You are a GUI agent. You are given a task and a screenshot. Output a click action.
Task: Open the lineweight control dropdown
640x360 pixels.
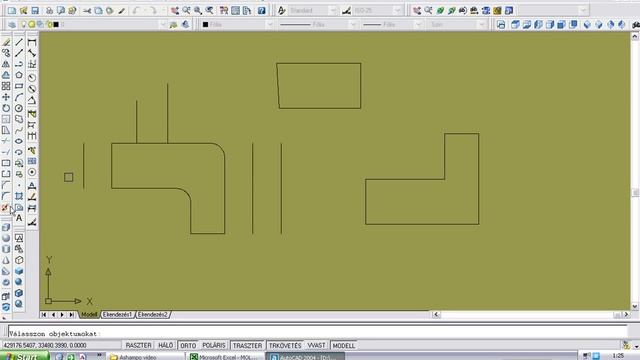418,25
